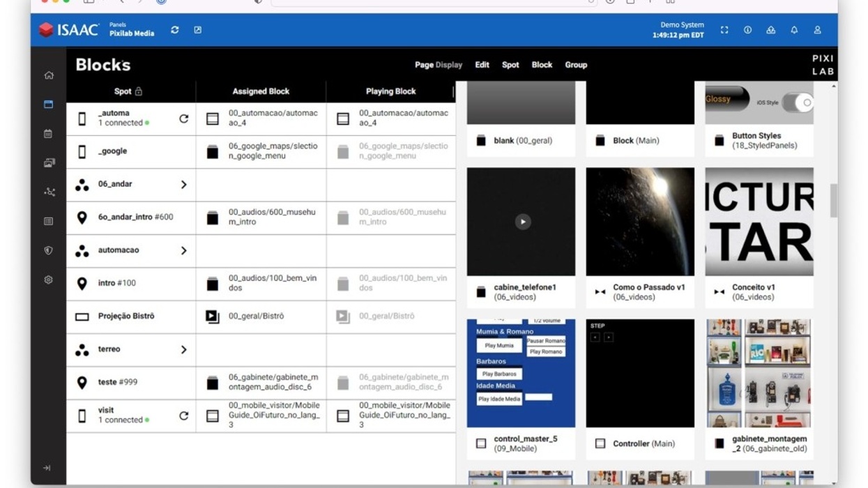Click the refresh icon next to Pixilab Media
This screenshot has height=488, width=868.
pos(175,30)
